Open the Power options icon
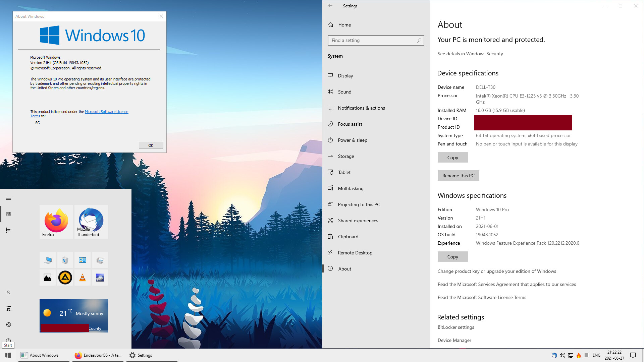 (x=8, y=339)
